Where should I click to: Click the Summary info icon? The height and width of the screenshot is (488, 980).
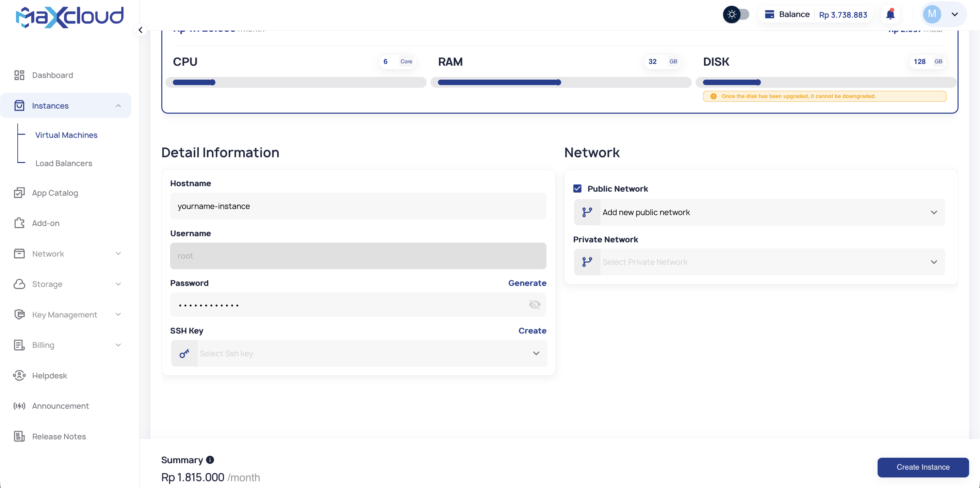(x=210, y=460)
